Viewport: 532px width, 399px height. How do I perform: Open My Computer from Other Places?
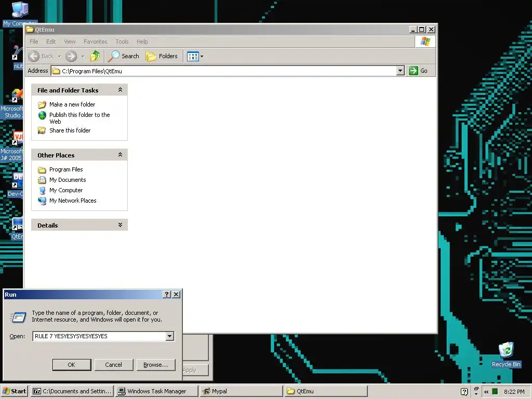click(x=66, y=190)
